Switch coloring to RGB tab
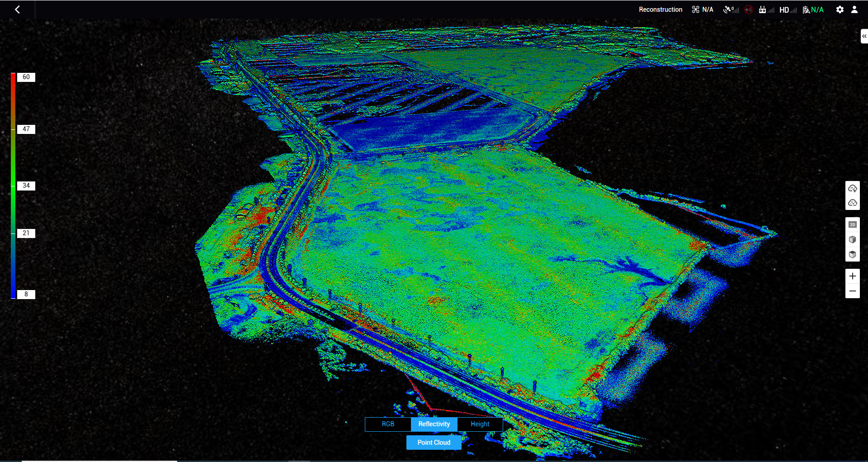 [x=388, y=424]
